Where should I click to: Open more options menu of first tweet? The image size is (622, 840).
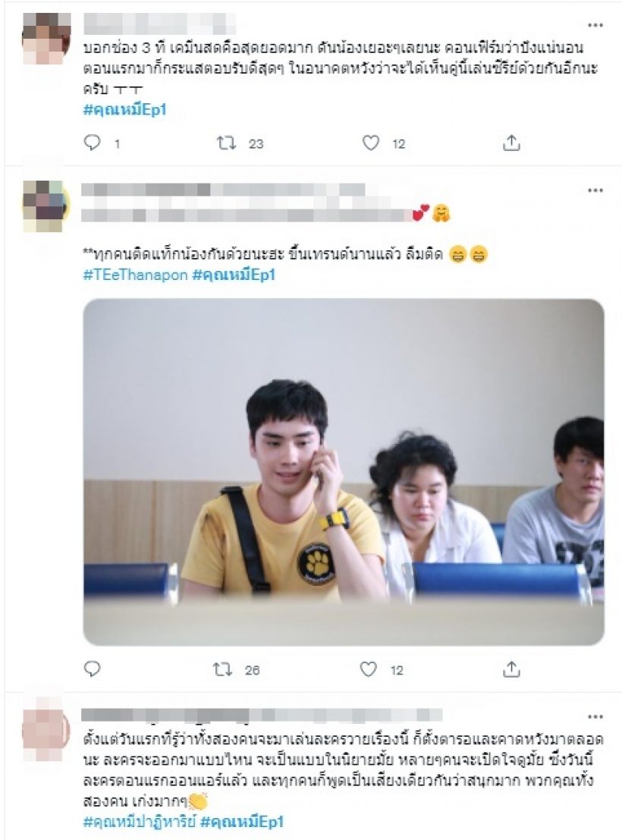[x=595, y=25]
